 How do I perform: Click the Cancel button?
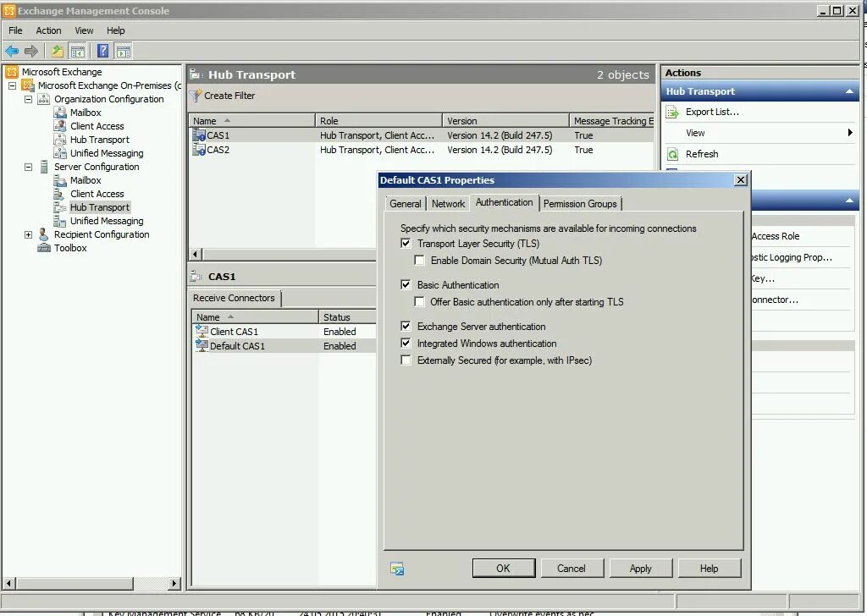coord(572,568)
